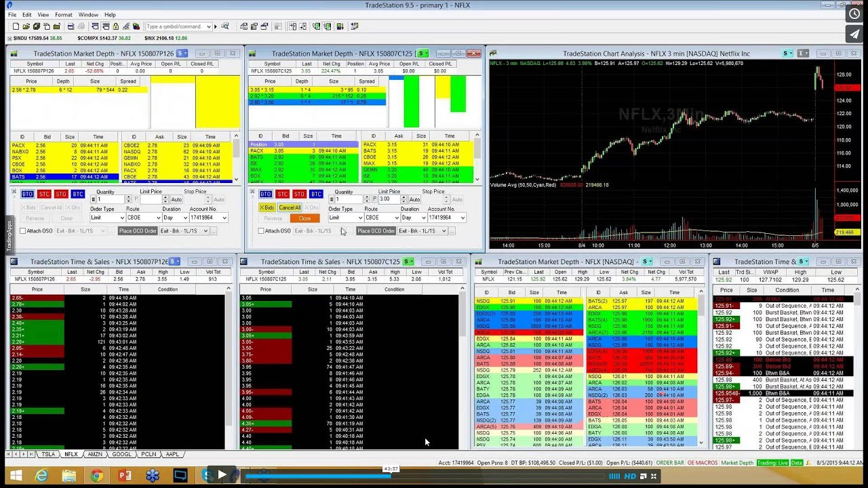Open the File menu

pyautogui.click(x=12, y=14)
